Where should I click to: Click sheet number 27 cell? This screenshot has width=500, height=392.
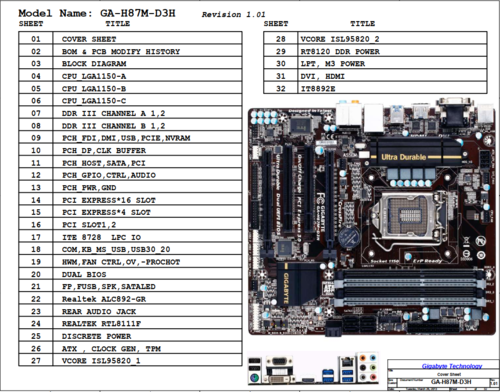36,361
